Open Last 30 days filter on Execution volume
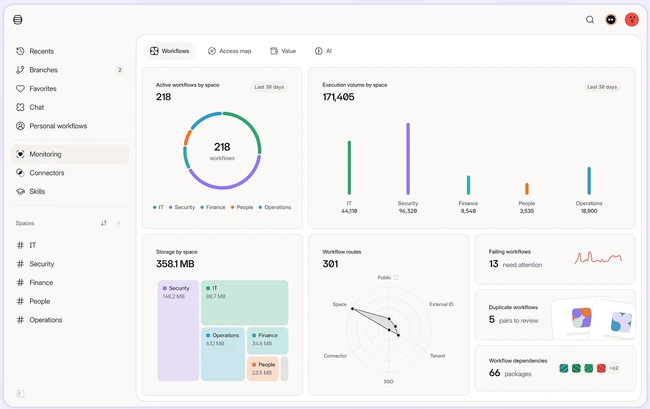Screen dimensions: 650x409 (x=602, y=87)
